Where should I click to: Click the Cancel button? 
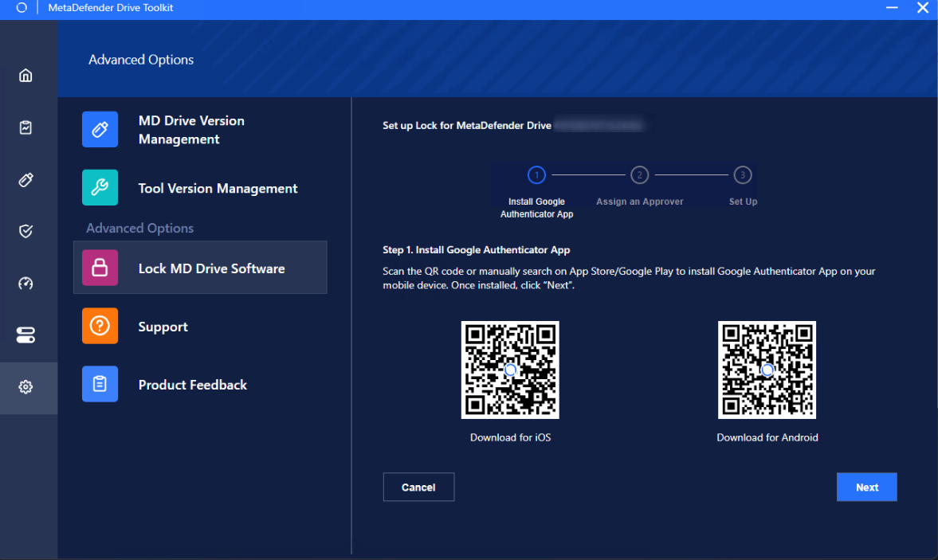pos(418,487)
